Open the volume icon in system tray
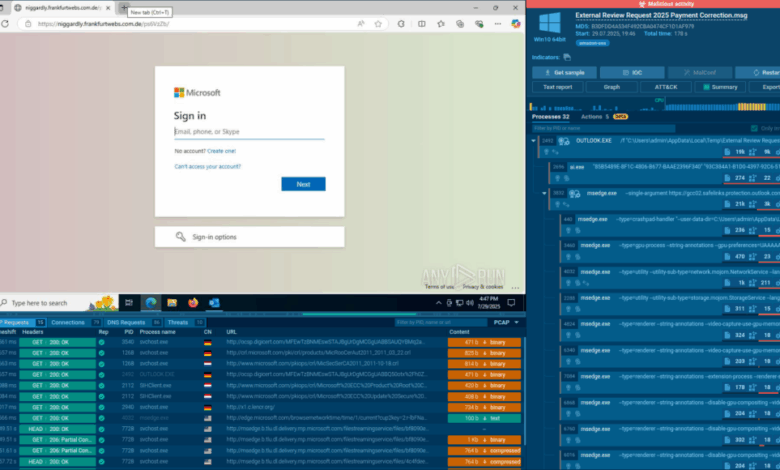 click(470, 303)
